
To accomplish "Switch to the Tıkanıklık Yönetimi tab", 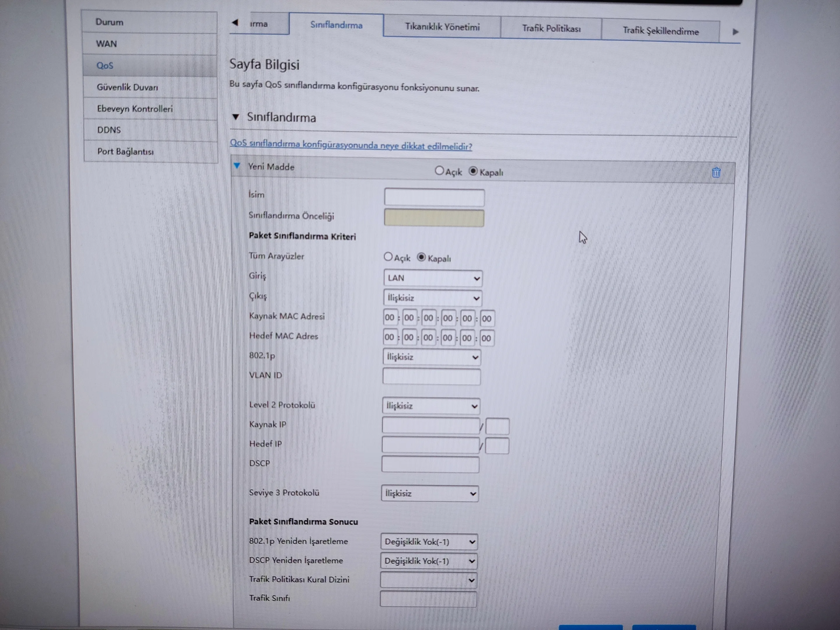I will (x=442, y=27).
